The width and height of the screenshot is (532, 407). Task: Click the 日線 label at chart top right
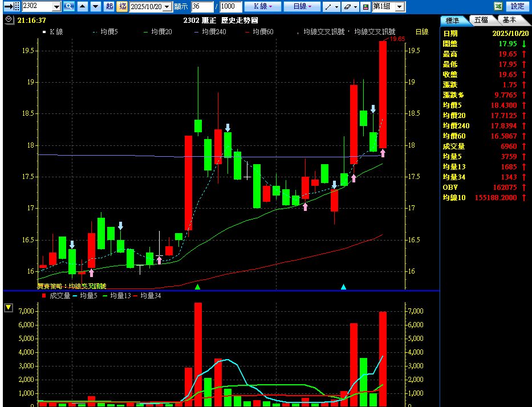(422, 32)
